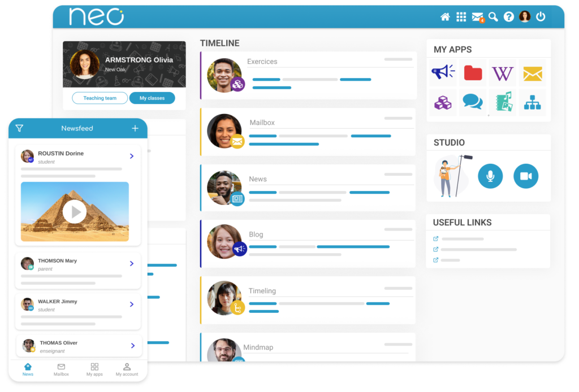
Task: Launch the Wikipedia W app icon
Action: (x=502, y=73)
